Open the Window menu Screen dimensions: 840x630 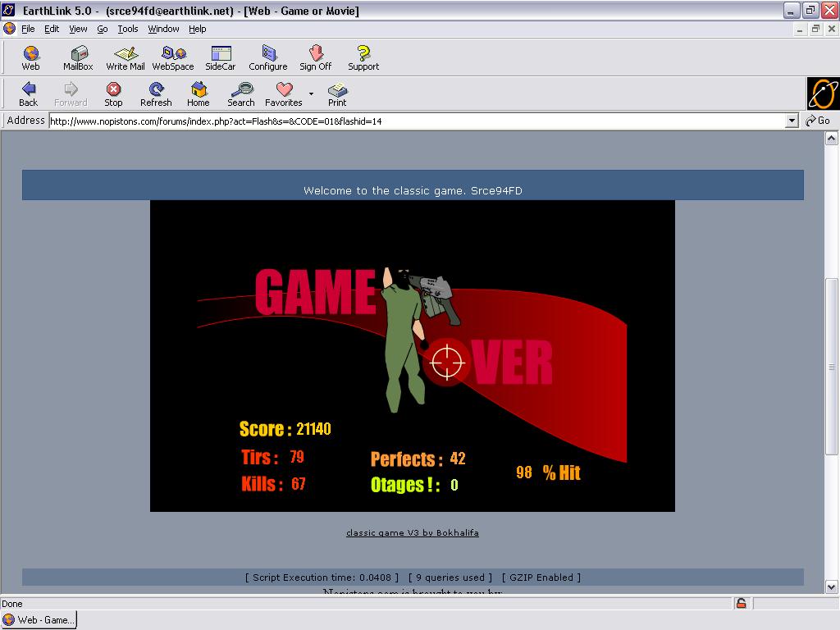[x=163, y=29]
